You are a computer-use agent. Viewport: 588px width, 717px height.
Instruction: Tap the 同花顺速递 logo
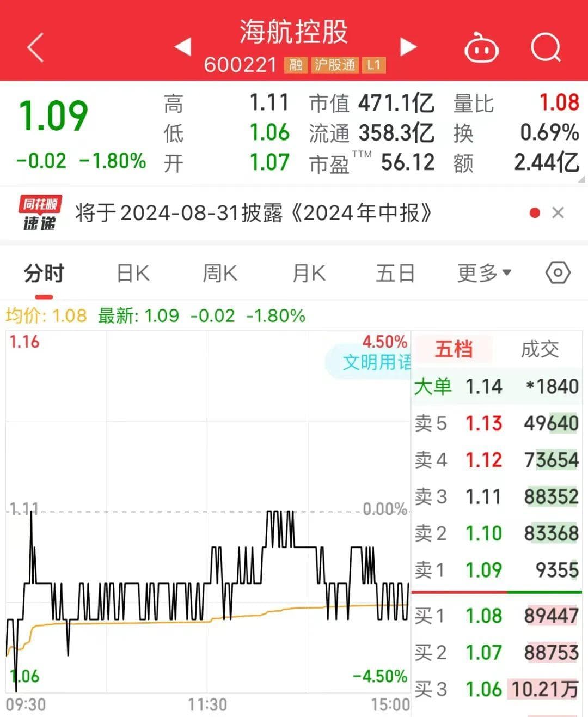(40, 213)
